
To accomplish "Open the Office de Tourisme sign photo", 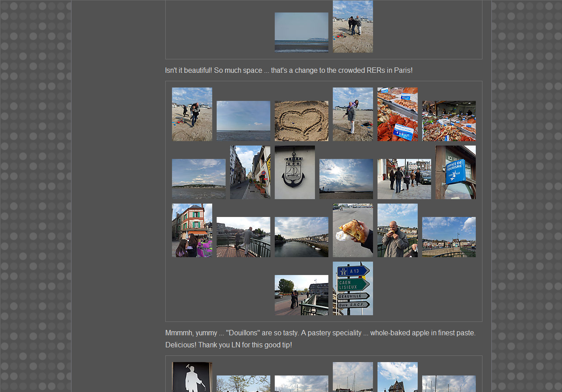I will pyautogui.click(x=455, y=172).
